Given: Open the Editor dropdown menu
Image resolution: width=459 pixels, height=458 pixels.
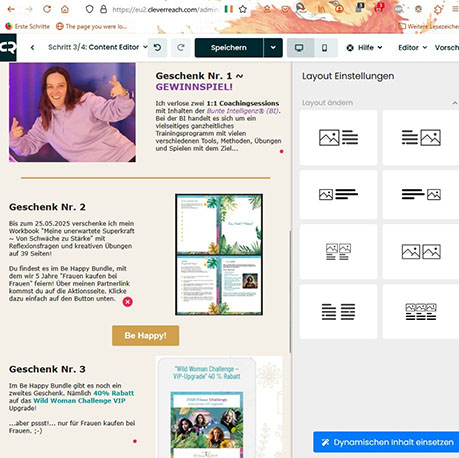Looking at the screenshot, I should click(x=412, y=48).
